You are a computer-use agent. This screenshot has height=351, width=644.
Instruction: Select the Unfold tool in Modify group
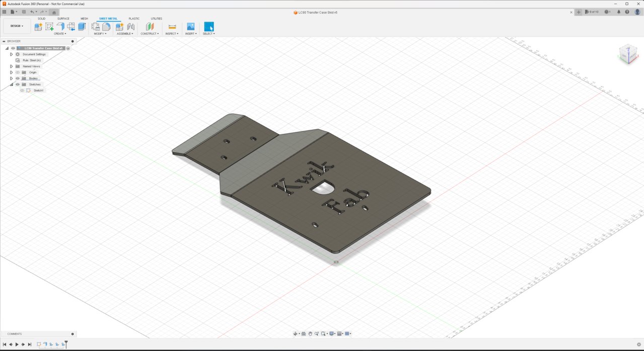(x=95, y=27)
